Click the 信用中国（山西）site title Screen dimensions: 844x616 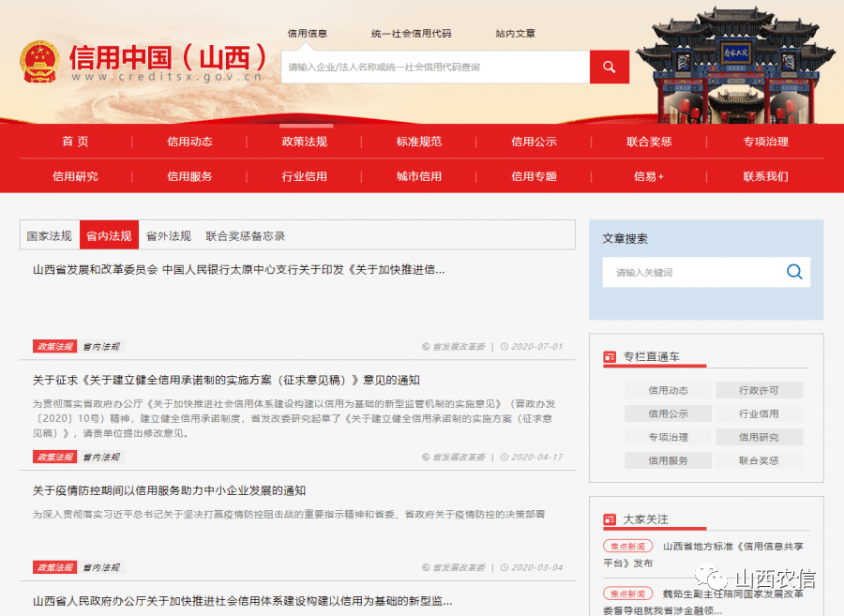pyautogui.click(x=168, y=57)
